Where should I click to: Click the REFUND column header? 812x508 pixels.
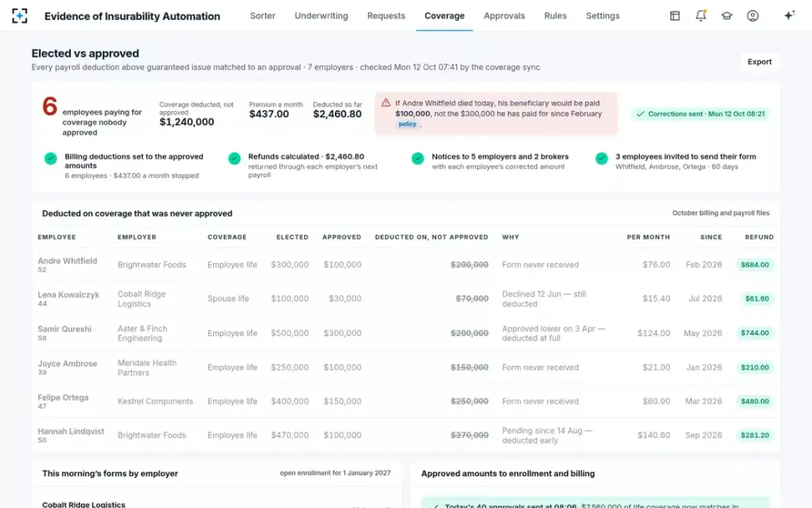click(x=759, y=237)
